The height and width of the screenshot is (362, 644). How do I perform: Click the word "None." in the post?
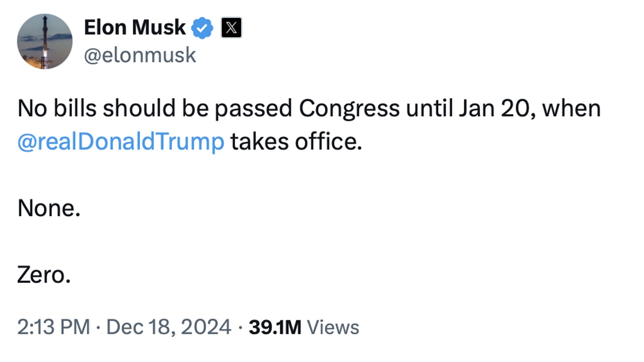(49, 208)
